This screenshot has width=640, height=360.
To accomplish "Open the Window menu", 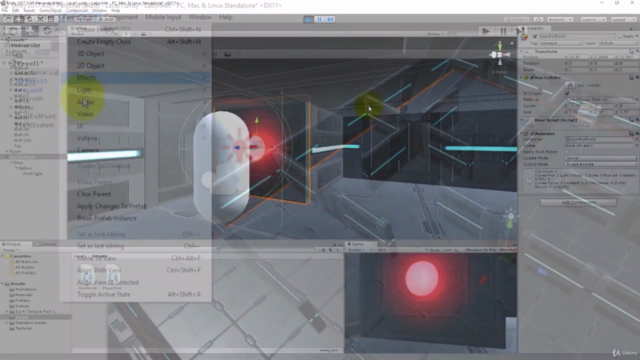I will (200, 17).
